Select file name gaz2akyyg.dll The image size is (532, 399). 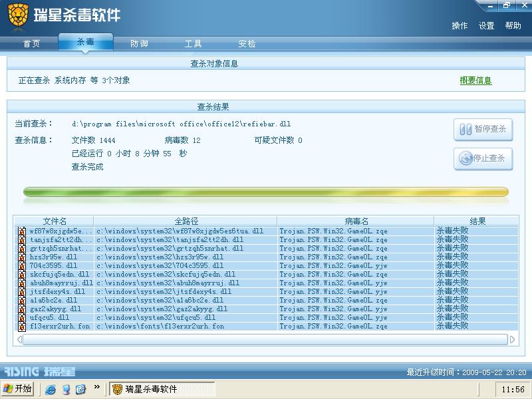(55, 309)
